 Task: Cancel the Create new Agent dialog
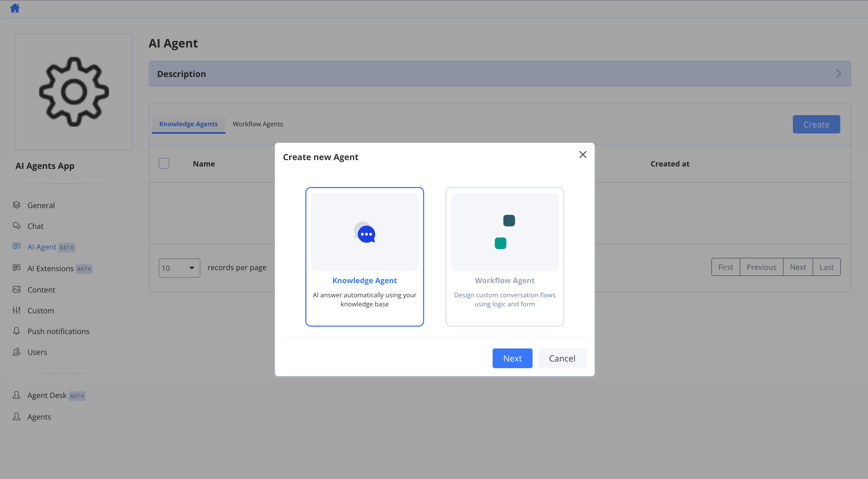pos(562,358)
